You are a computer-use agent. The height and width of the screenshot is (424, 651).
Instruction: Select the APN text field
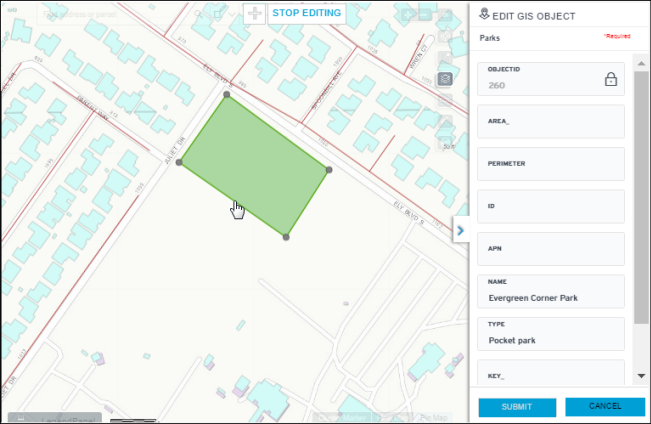point(553,252)
